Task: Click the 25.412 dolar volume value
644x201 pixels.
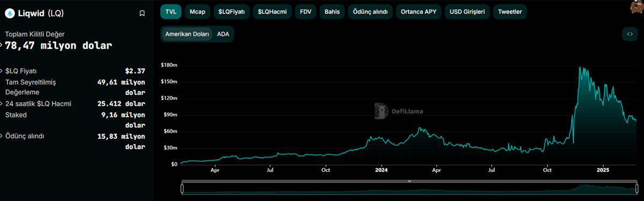Action: [122, 103]
